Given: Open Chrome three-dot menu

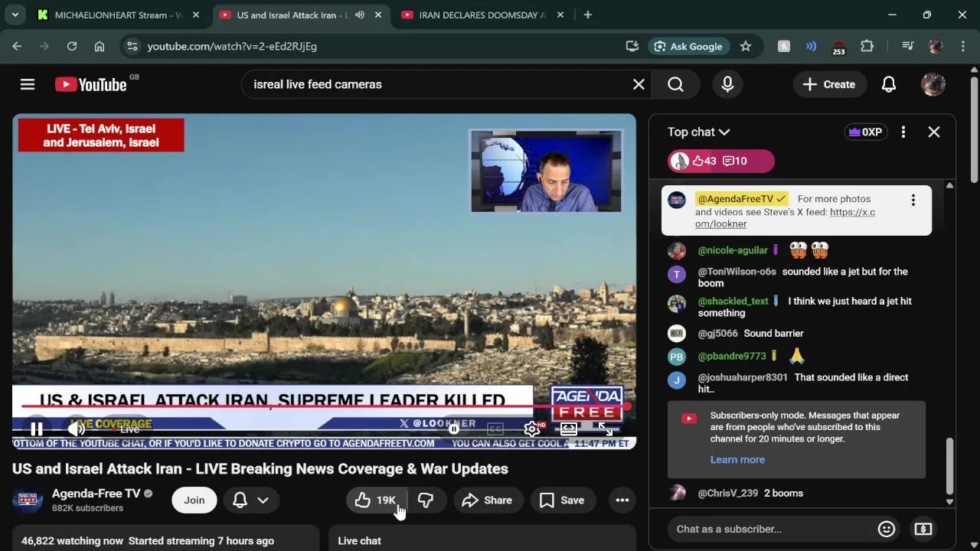Looking at the screenshot, I should [x=963, y=46].
